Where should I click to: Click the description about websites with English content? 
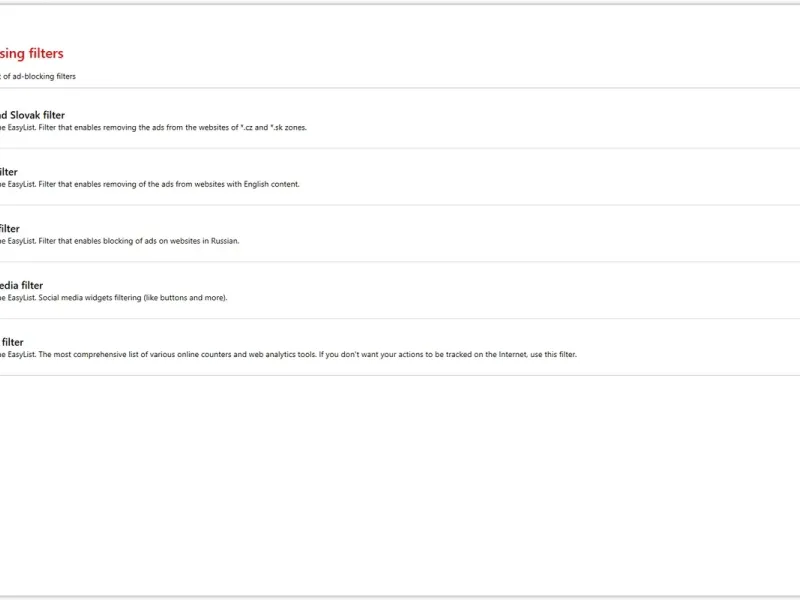point(150,184)
